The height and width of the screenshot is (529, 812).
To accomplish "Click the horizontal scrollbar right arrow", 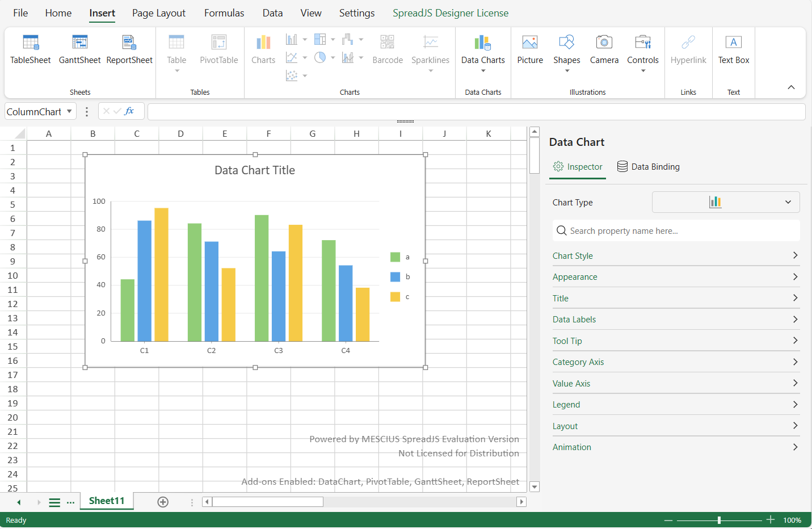I will (x=521, y=502).
